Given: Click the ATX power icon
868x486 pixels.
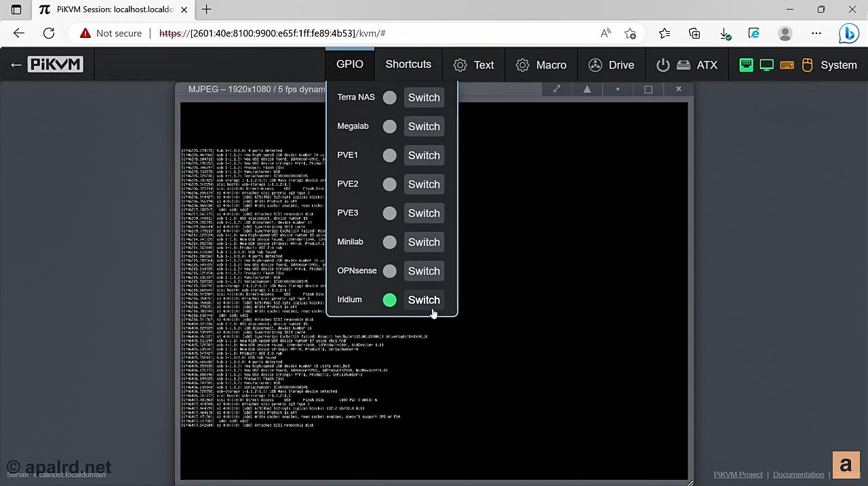Looking at the screenshot, I should tap(663, 65).
